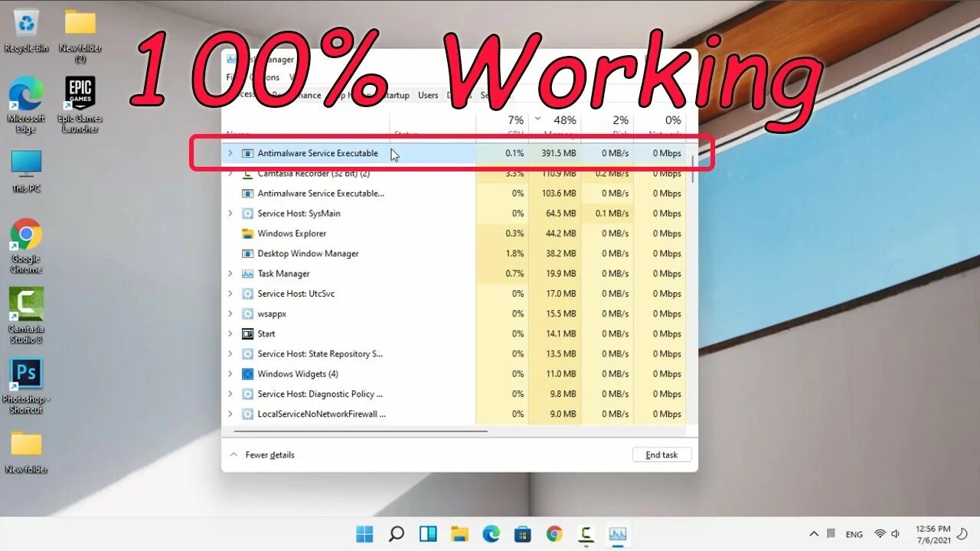This screenshot has width=980, height=551.
Task: Sort by the CPU 7% column
Action: [501, 126]
